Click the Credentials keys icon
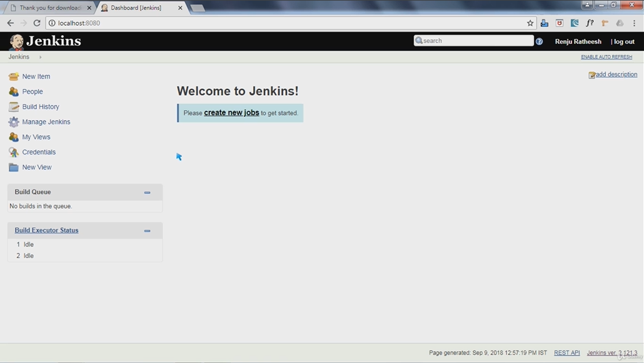 [14, 152]
